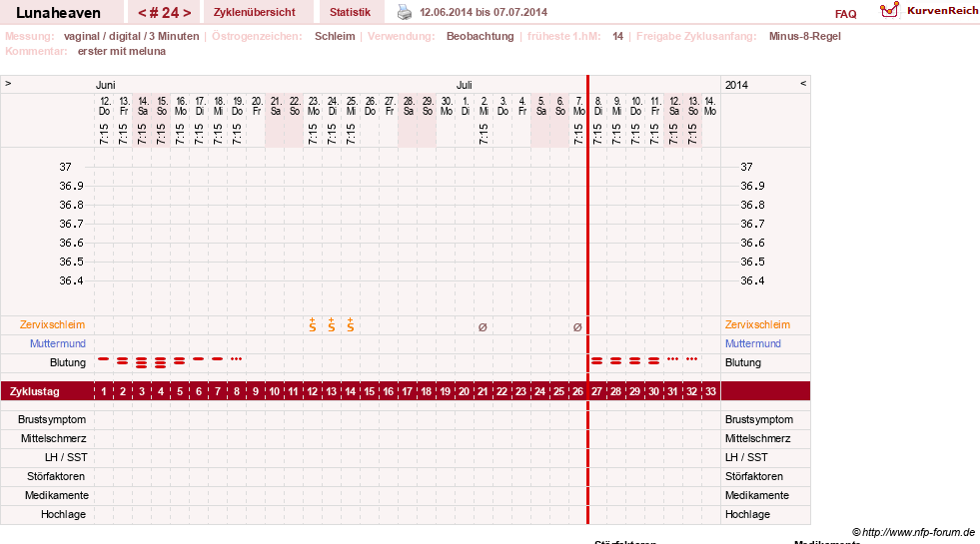Click cycle number #24
Screen dimensions: 980x544
(164, 13)
